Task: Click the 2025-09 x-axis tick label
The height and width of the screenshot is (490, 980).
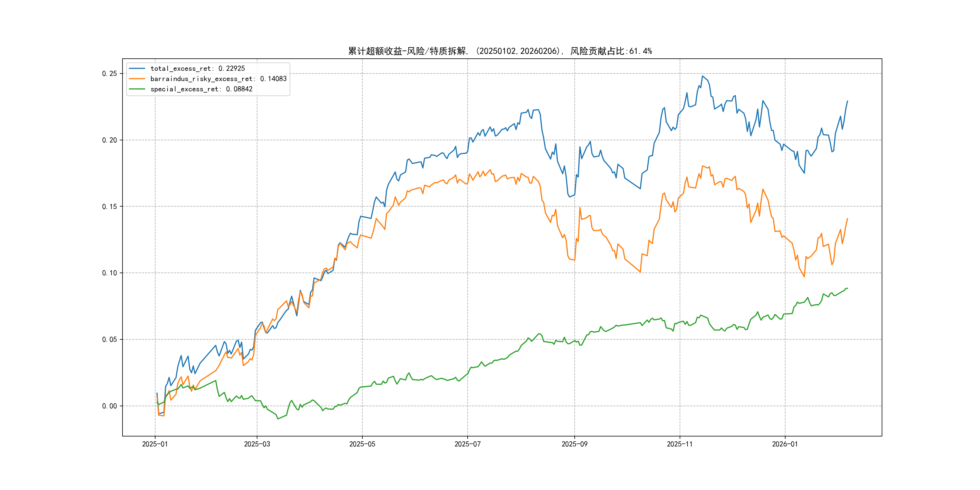Action: pyautogui.click(x=574, y=444)
